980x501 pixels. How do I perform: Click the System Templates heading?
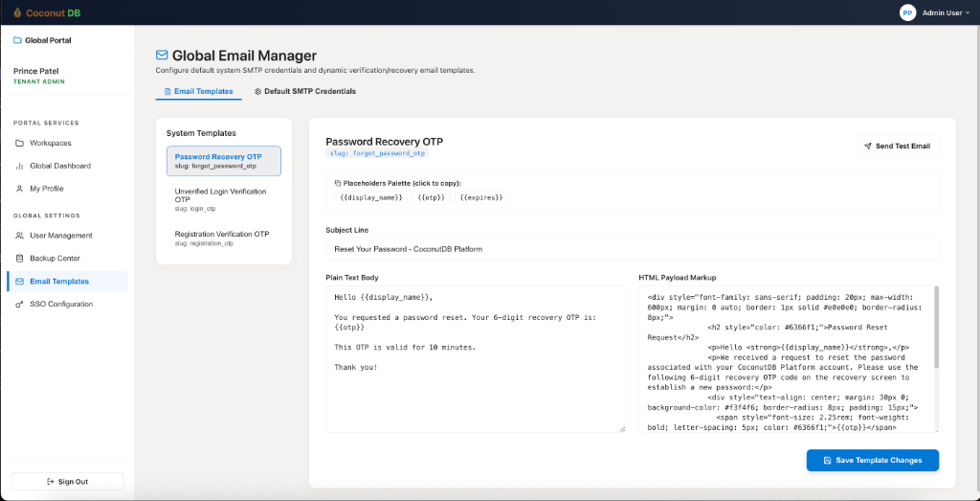[x=201, y=133]
